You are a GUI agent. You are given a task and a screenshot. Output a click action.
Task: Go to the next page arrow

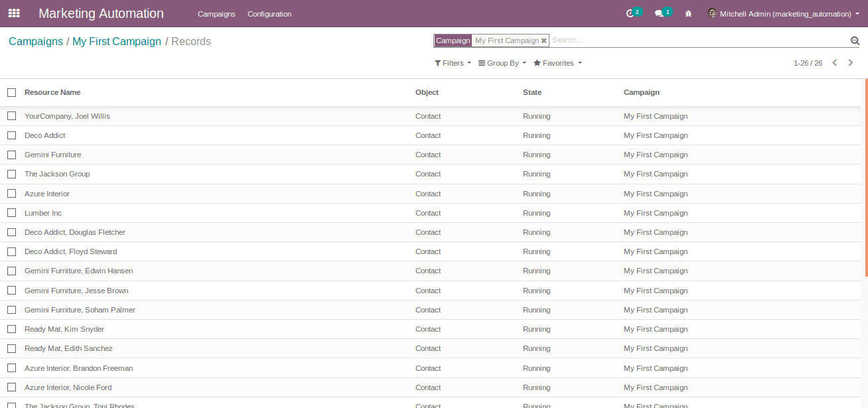[851, 63]
